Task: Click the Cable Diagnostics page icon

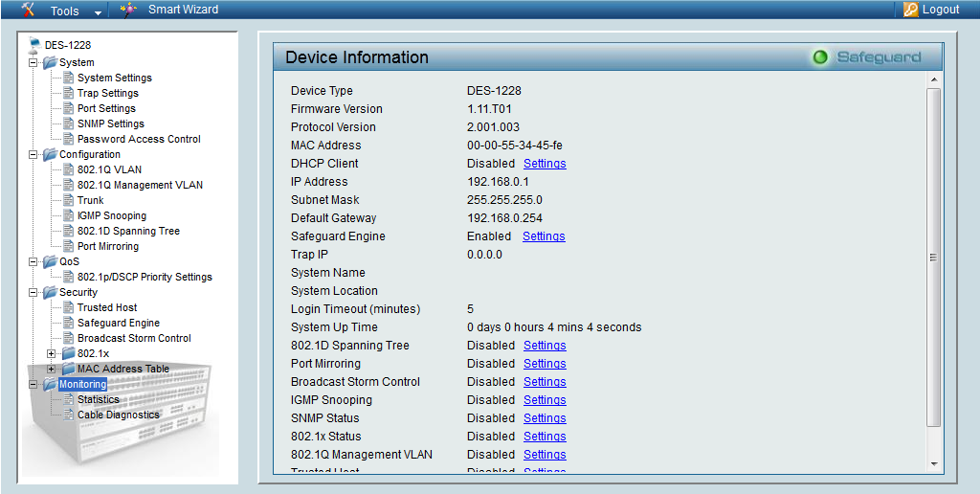Action: (x=68, y=415)
